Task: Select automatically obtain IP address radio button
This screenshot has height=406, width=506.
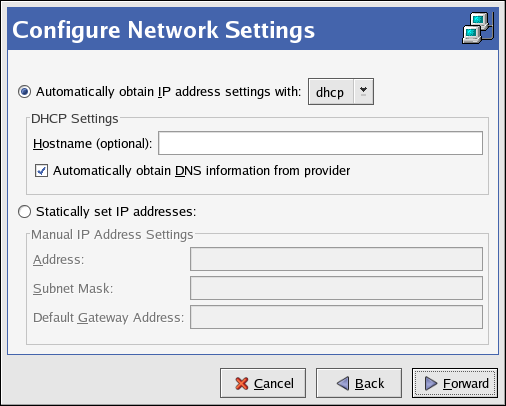Action: [x=24, y=92]
